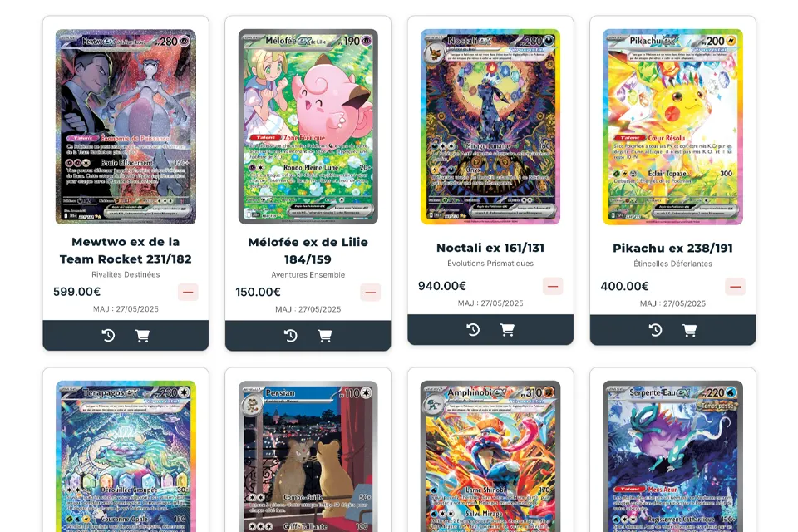Add Mewtwo ex de la Team Rocket to cart

pyautogui.click(x=142, y=336)
